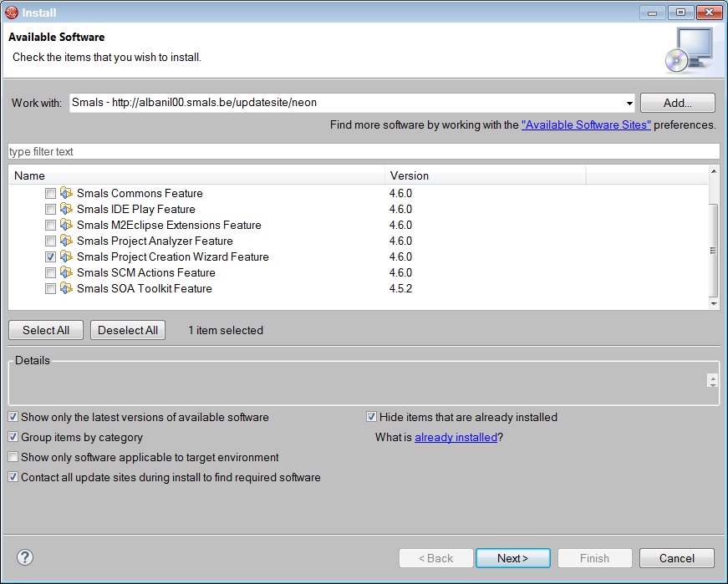Open the help question mark icon
The image size is (728, 584).
pos(25,557)
